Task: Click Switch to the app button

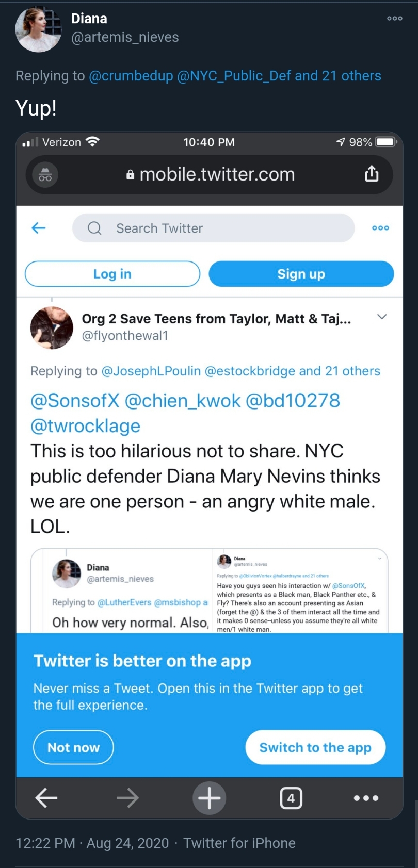Action: pos(315,747)
